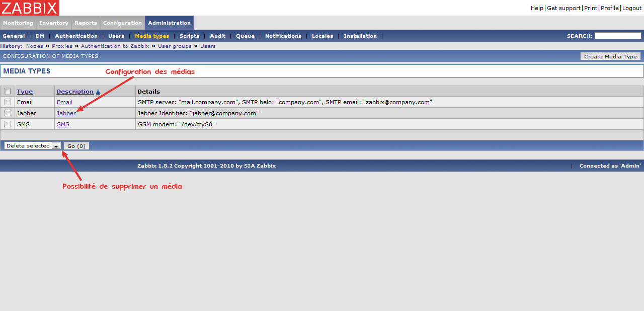Screen dimensions: 644x311
Task: Switch to the Configuration tab
Action: point(122,23)
